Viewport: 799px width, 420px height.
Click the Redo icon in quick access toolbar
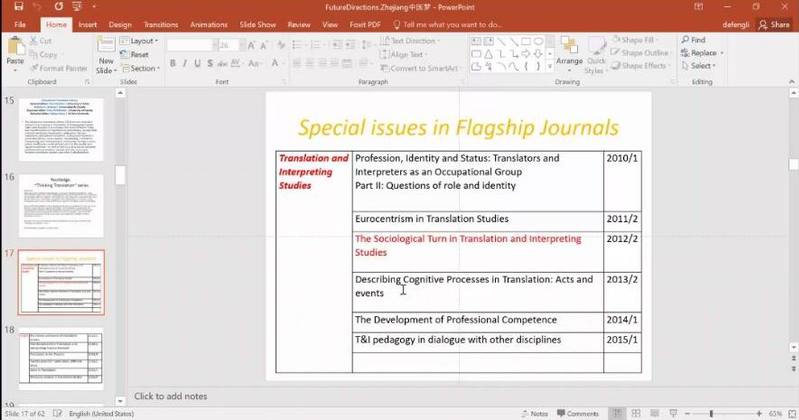pyautogui.click(x=59, y=7)
